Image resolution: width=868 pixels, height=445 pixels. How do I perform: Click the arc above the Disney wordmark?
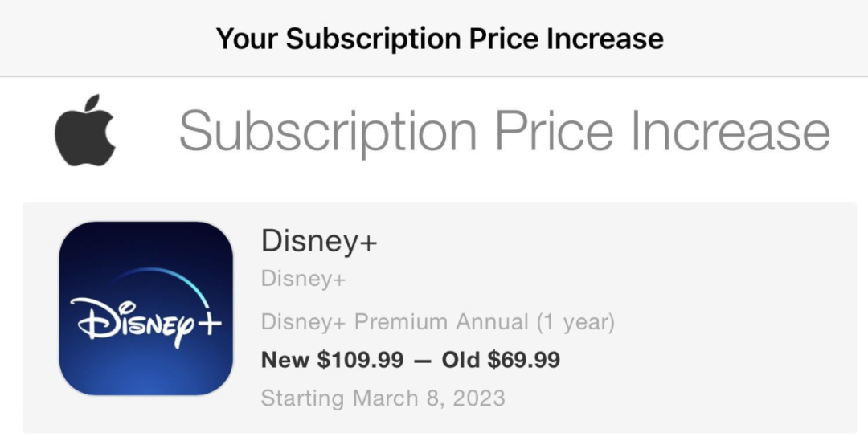pyautogui.click(x=165, y=276)
